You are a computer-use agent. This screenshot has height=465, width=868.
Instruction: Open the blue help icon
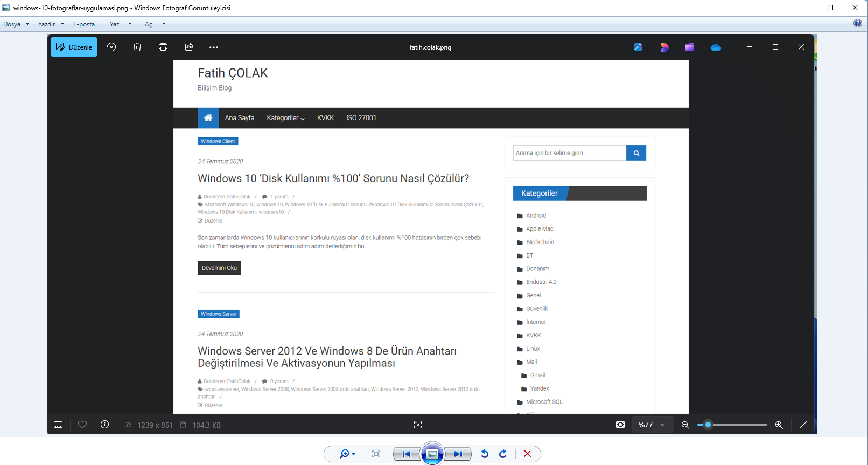(857, 23)
